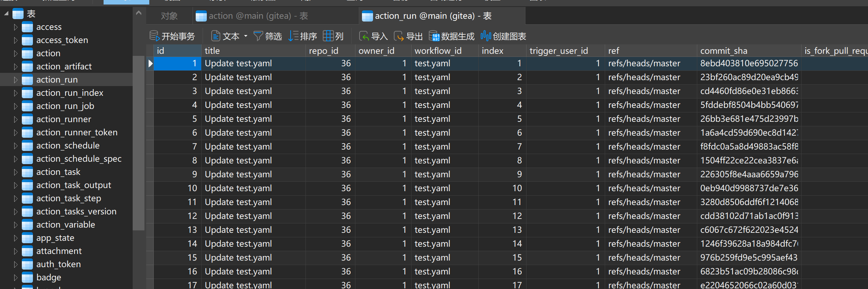This screenshot has width=868, height=289.
Task: Click the scroll-up arrow of the table tree
Action: (x=139, y=13)
